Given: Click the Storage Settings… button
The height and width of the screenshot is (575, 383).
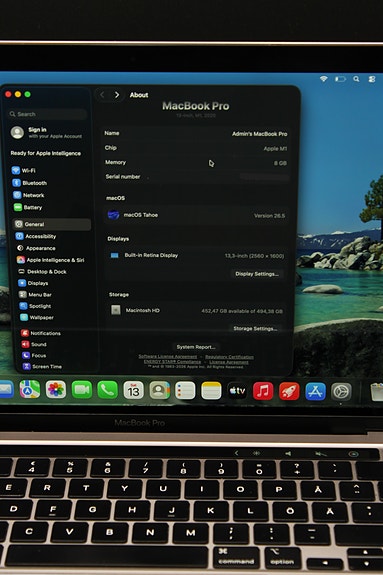Looking at the screenshot, I should click(x=255, y=329).
